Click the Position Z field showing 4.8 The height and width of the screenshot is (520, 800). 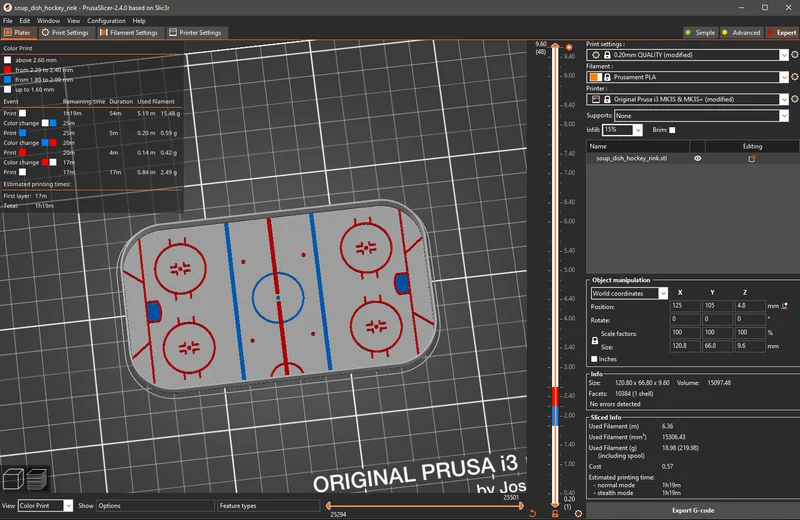749,306
